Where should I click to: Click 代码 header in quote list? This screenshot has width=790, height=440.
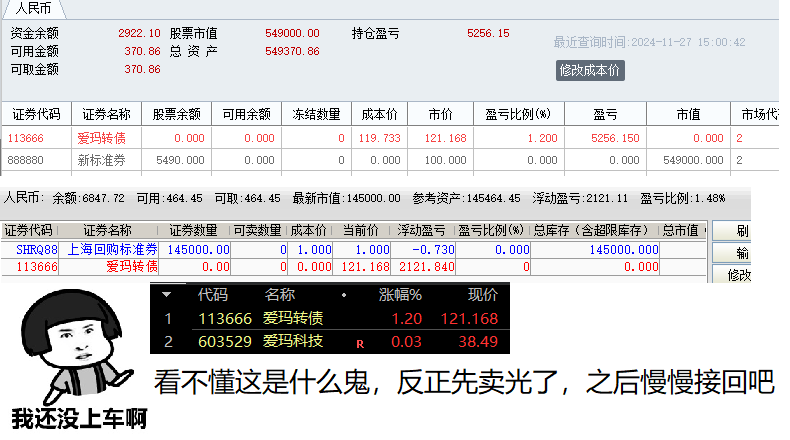tap(213, 295)
